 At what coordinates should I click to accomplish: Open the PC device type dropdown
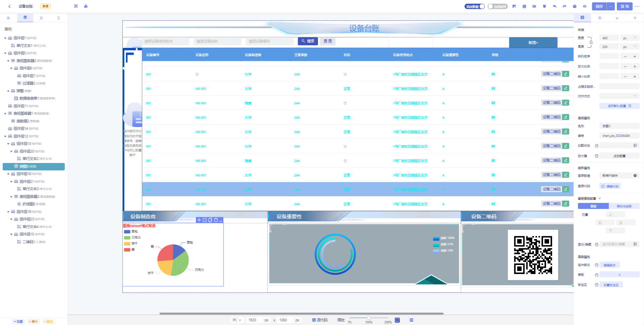pyautogui.click(x=237, y=320)
